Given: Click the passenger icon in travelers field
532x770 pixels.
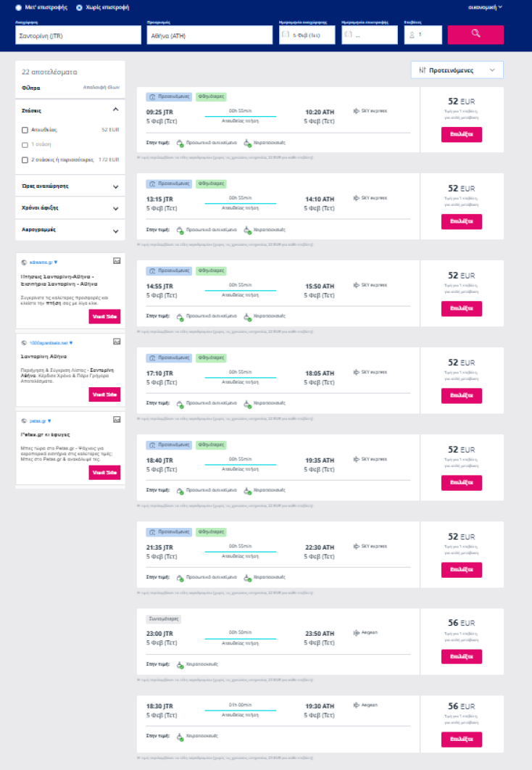Looking at the screenshot, I should (x=411, y=35).
